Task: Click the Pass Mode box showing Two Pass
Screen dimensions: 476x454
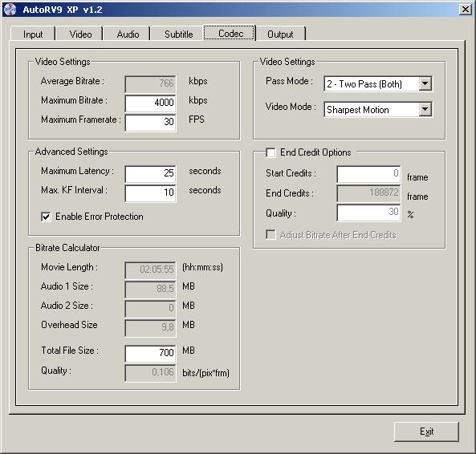Action: [377, 83]
